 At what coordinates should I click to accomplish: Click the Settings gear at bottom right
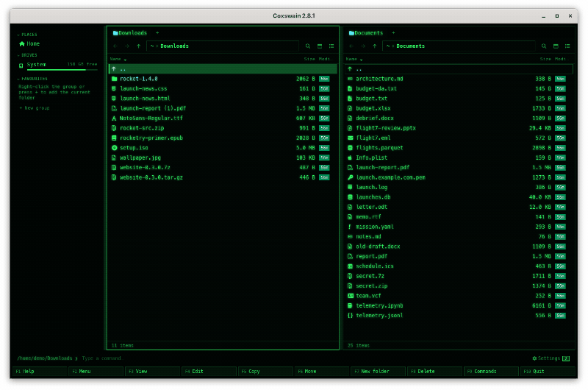coord(534,358)
